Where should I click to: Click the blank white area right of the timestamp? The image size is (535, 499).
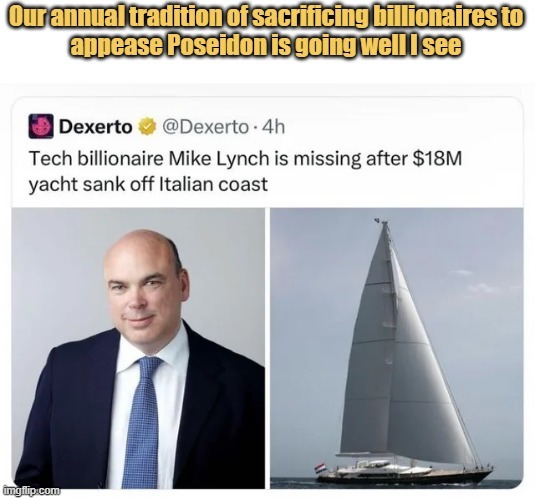click(x=403, y=127)
